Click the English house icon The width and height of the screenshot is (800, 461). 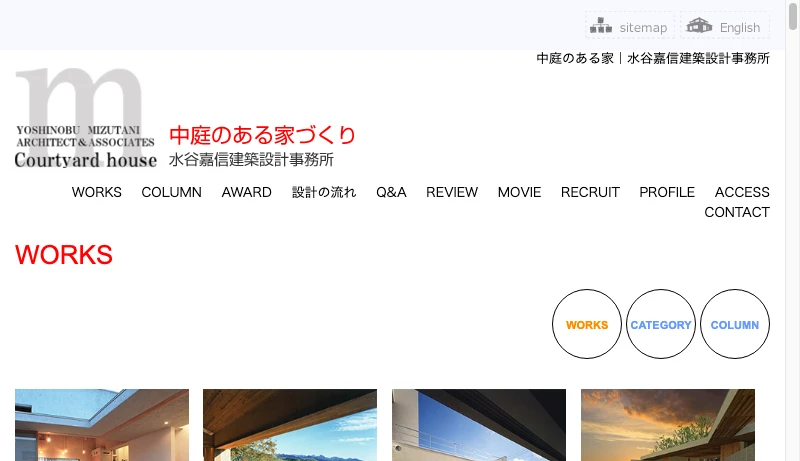click(x=699, y=25)
